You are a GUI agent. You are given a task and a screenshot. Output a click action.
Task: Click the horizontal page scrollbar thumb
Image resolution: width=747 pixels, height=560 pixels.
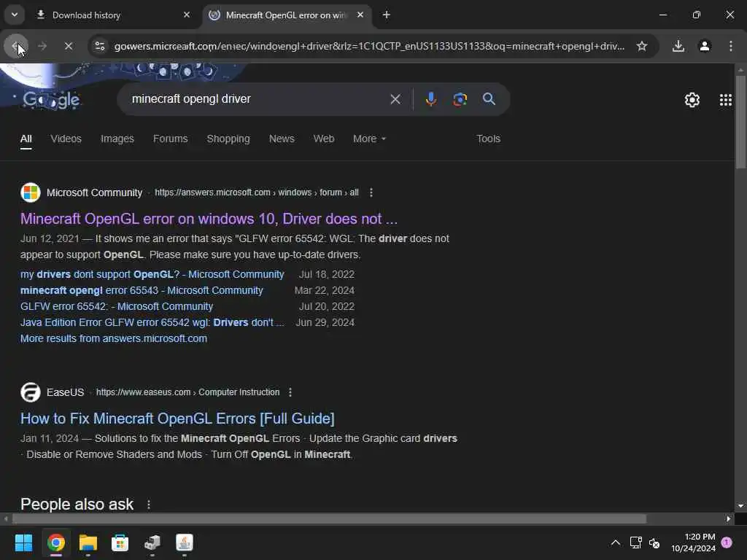coord(329,518)
